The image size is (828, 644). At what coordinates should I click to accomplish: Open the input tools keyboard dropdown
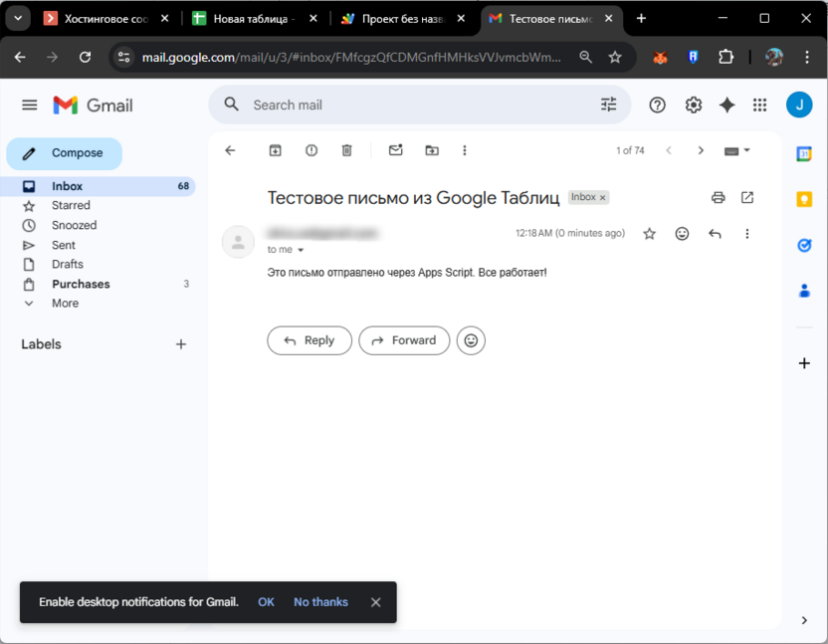pos(735,150)
